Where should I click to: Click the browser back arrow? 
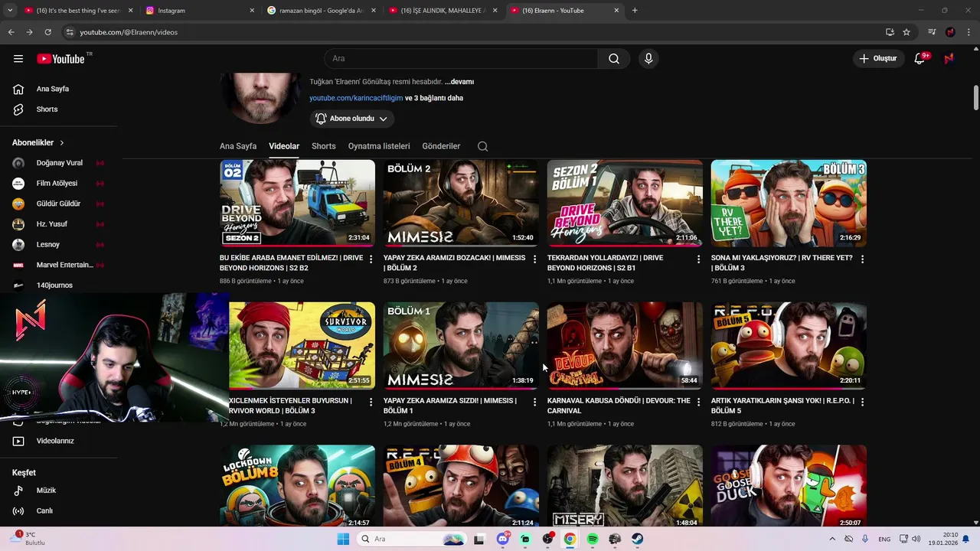(11, 32)
